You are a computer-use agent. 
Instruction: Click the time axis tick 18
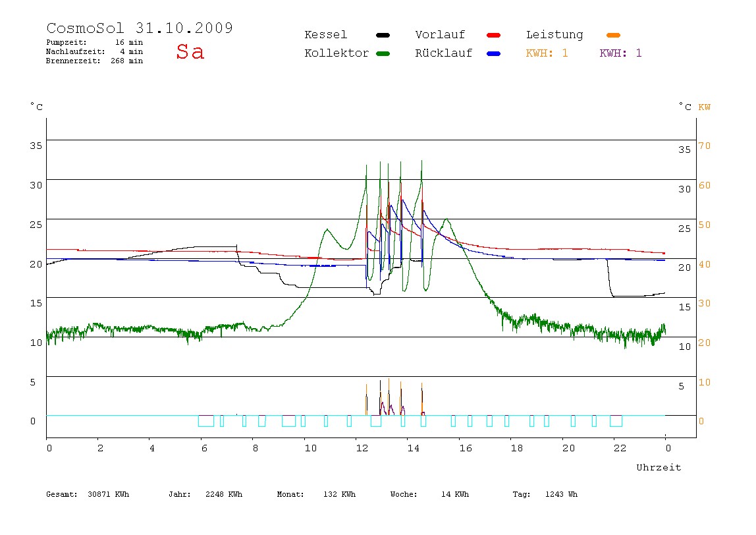click(517, 448)
